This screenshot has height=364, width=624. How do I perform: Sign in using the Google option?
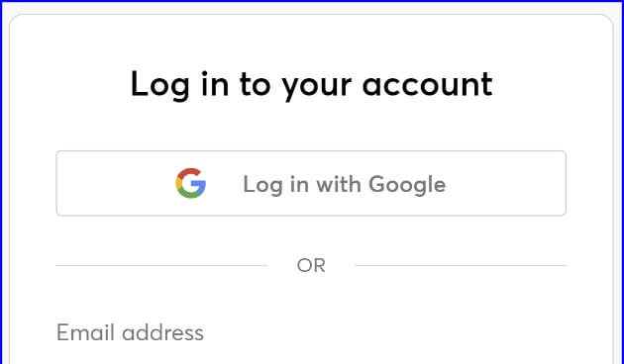311,183
